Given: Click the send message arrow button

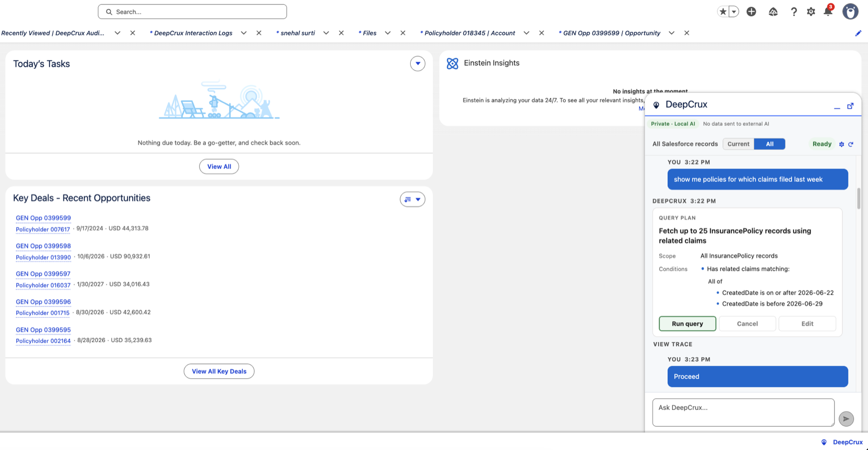Looking at the screenshot, I should 846,419.
